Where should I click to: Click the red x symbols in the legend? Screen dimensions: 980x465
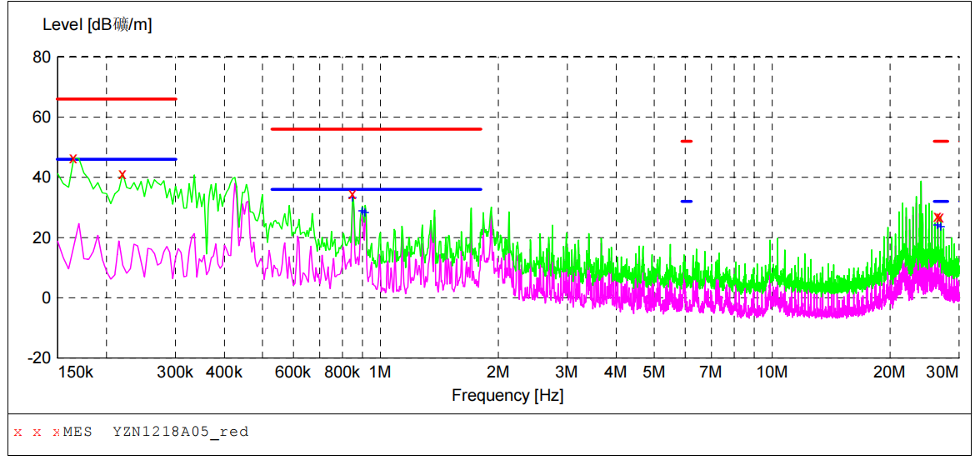coord(37,432)
